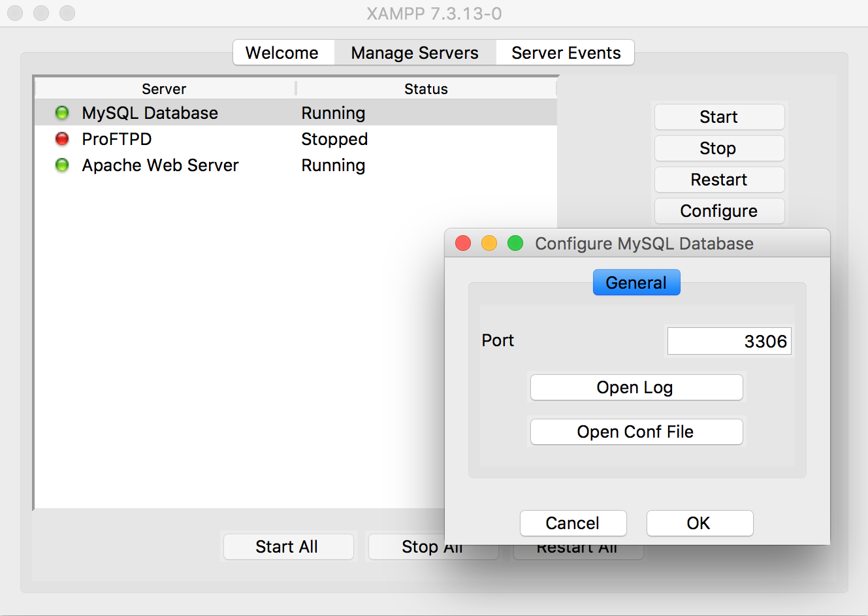Viewport: 868px width, 616px height.
Task: Click Running status of MySQL Database
Action: pos(333,114)
